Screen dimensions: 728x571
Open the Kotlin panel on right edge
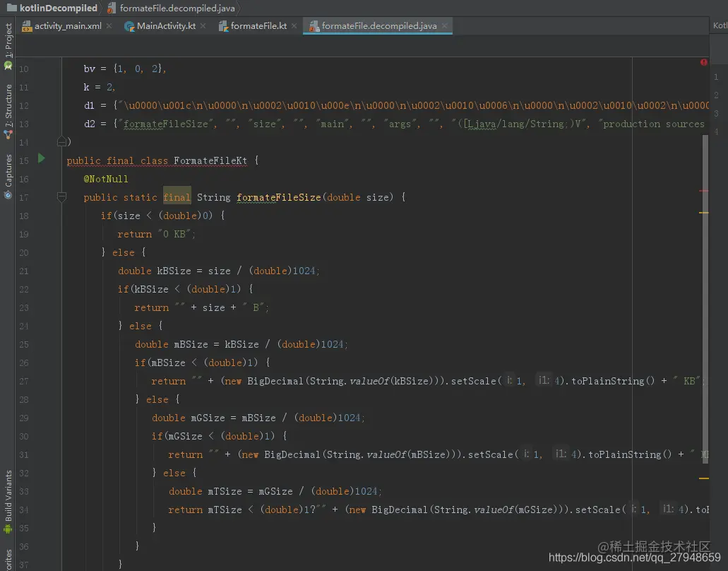click(x=720, y=25)
